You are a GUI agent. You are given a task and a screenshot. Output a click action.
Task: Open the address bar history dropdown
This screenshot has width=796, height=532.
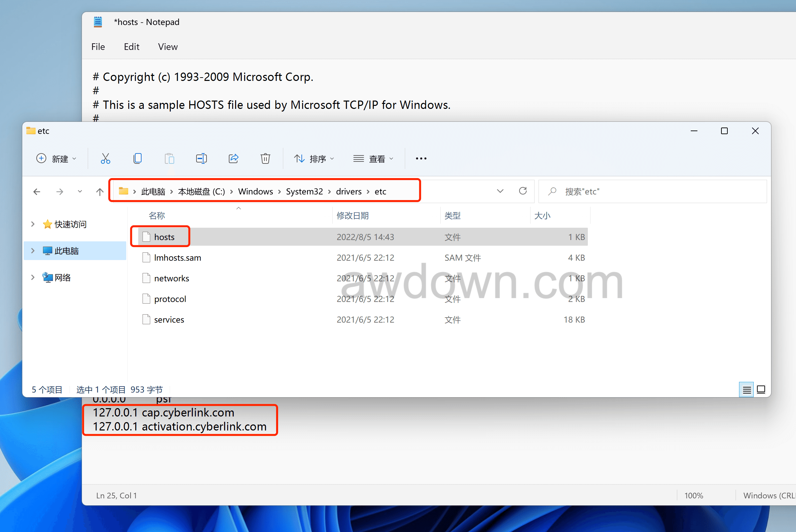pyautogui.click(x=500, y=191)
